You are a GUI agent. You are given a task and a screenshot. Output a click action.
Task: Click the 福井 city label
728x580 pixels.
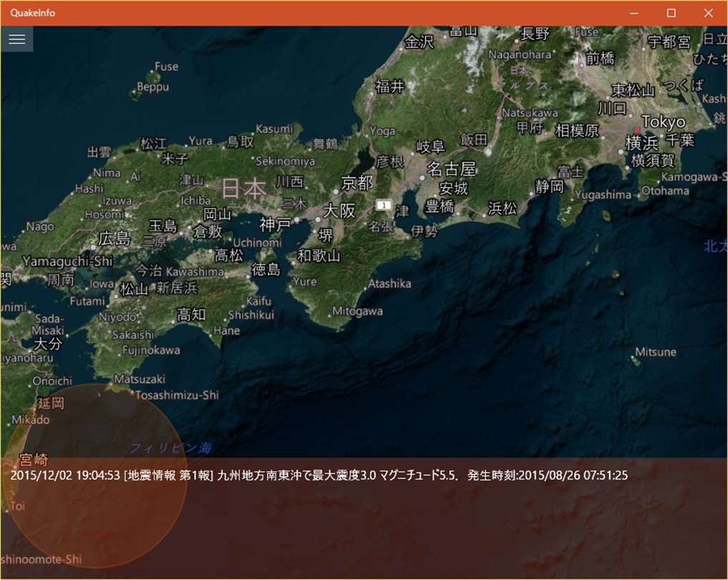click(390, 86)
